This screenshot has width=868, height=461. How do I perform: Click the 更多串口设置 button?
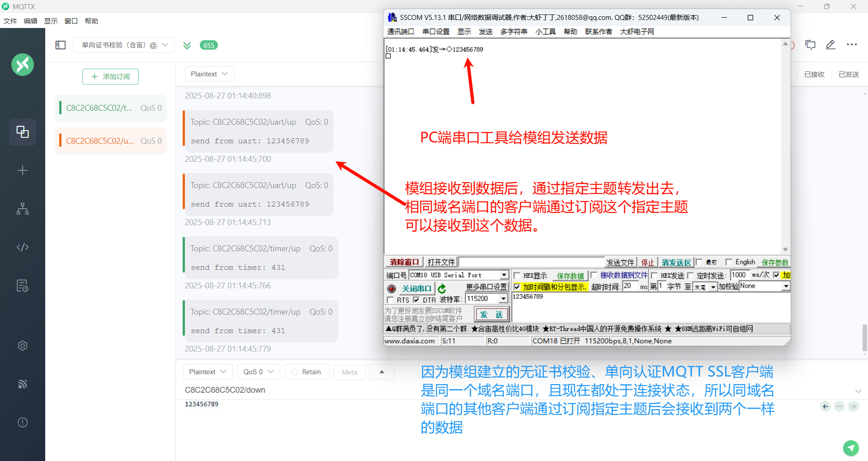tap(486, 287)
